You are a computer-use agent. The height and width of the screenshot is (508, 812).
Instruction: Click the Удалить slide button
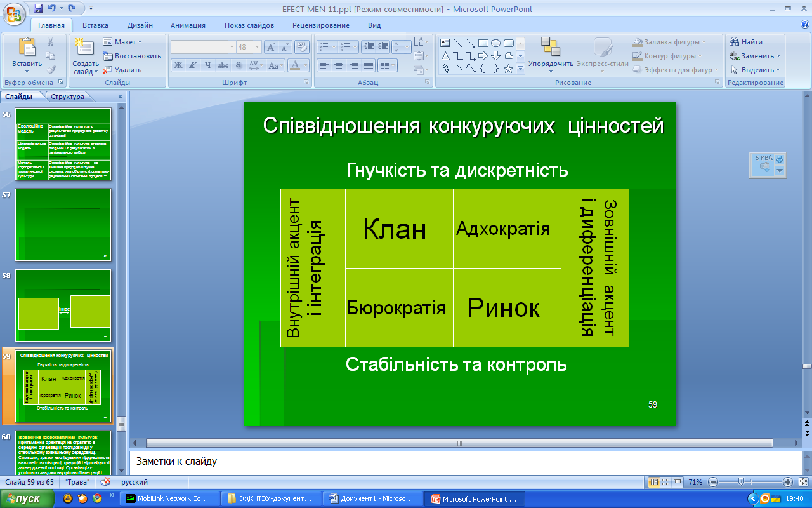click(x=122, y=70)
